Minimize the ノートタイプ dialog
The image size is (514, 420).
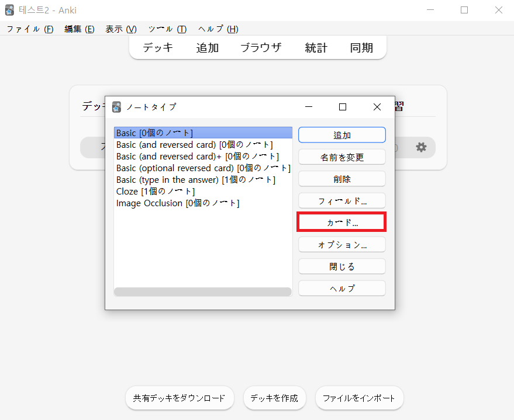pyautogui.click(x=309, y=107)
